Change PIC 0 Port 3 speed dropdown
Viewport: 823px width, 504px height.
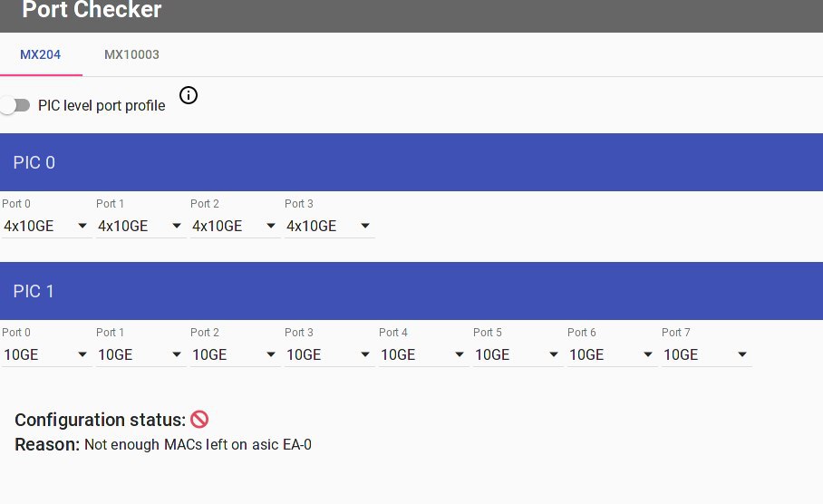point(329,226)
